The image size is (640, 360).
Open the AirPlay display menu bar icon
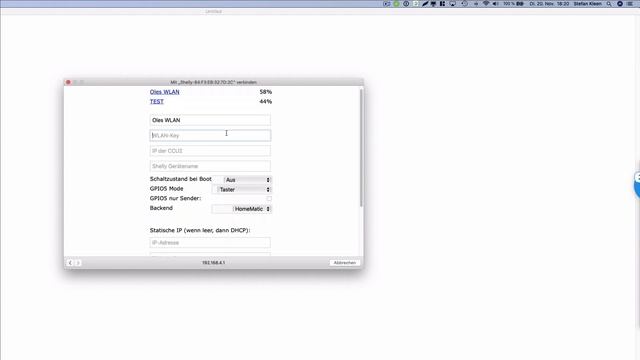coord(453,4)
